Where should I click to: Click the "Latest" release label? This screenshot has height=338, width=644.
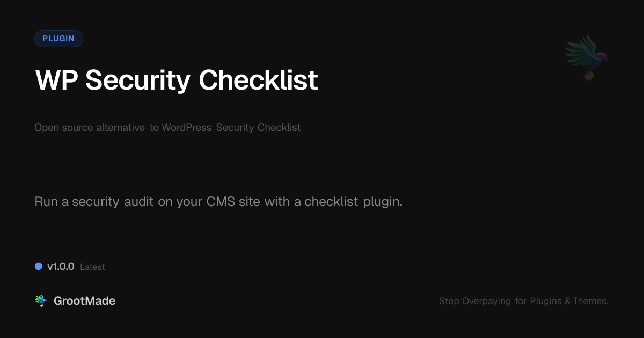[92, 267]
